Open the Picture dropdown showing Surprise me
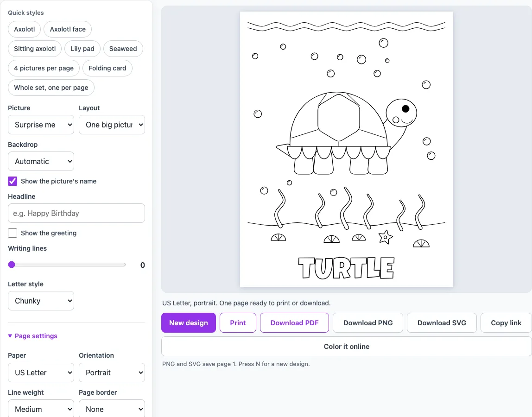The height and width of the screenshot is (417, 532). pos(41,125)
